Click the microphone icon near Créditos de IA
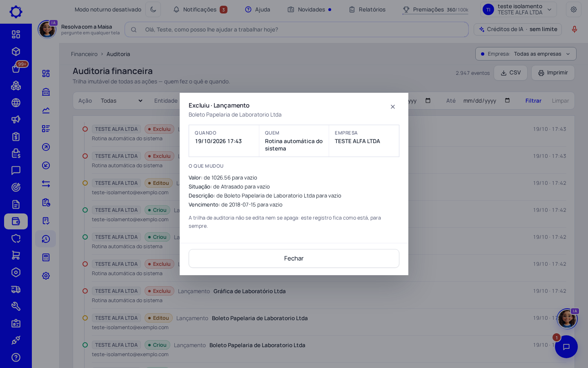Screen dimensions: 588x368 click(x=575, y=29)
